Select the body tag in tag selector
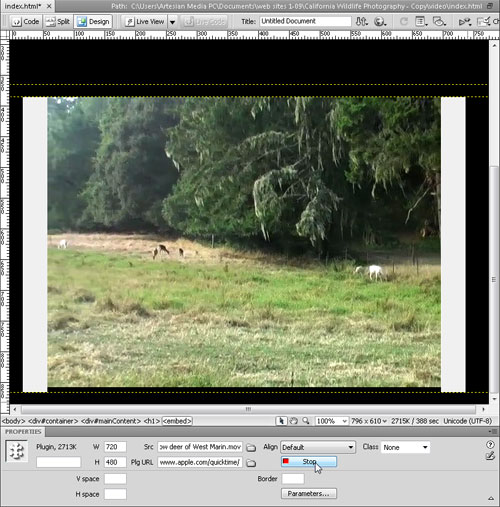500x507 pixels. (13, 421)
